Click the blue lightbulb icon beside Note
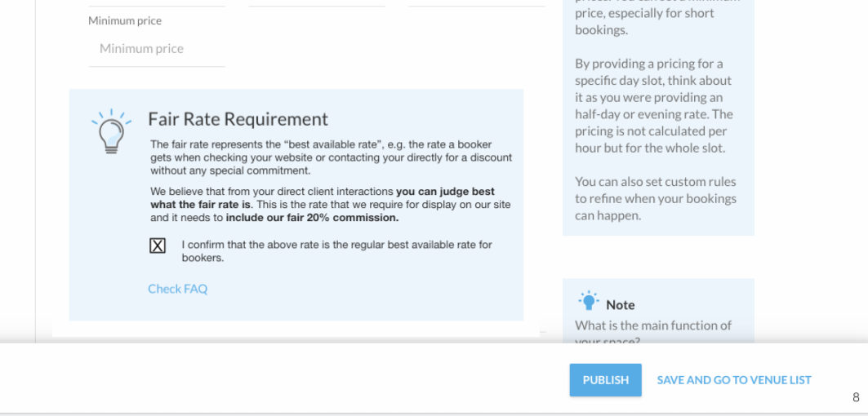 (x=589, y=300)
